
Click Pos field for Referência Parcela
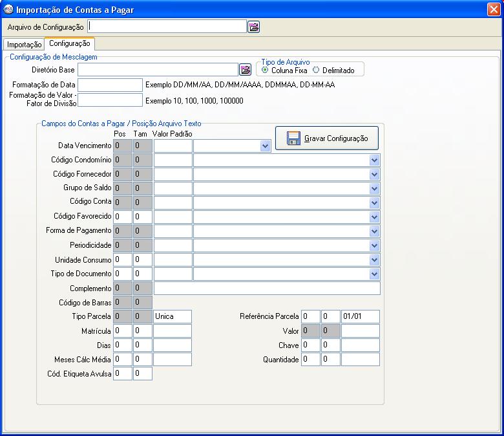(x=311, y=316)
